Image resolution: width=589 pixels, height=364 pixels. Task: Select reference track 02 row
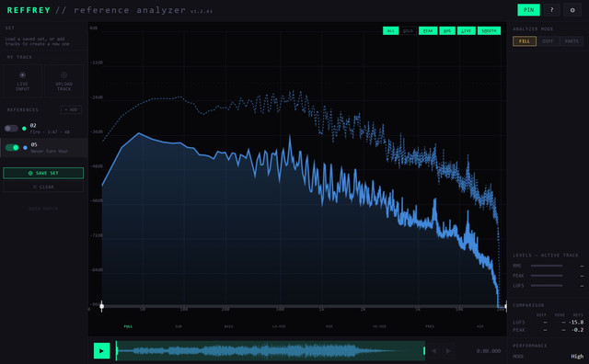(44, 129)
